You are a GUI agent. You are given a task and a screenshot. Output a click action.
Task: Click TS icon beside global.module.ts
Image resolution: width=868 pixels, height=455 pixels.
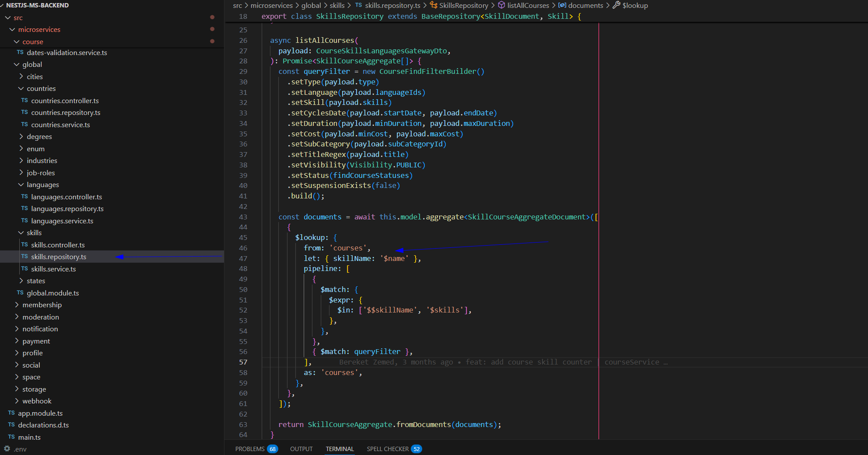[20, 293]
